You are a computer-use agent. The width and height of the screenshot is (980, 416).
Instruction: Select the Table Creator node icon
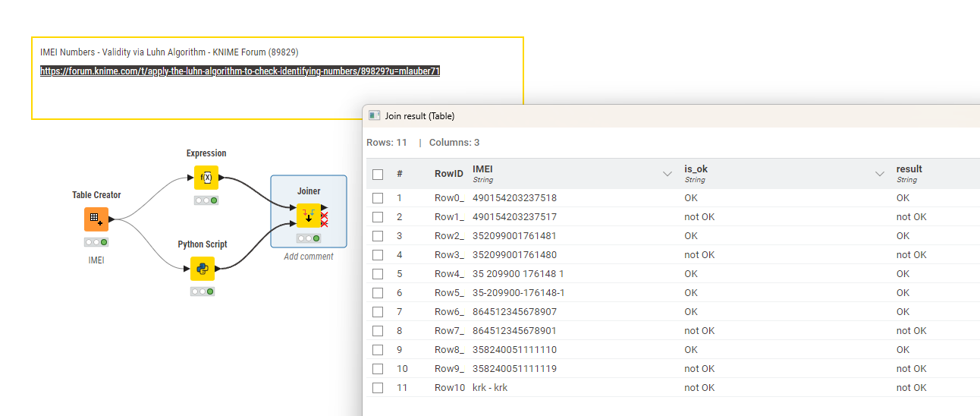pos(96,219)
